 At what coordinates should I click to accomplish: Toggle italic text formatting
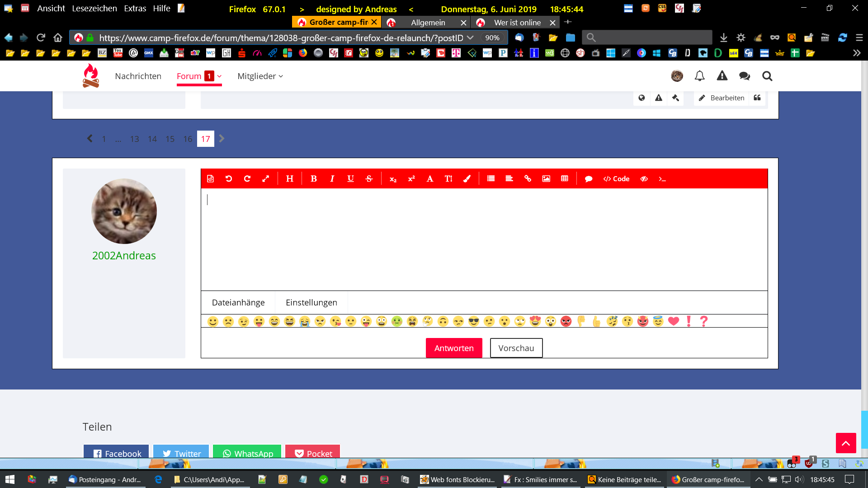(332, 179)
